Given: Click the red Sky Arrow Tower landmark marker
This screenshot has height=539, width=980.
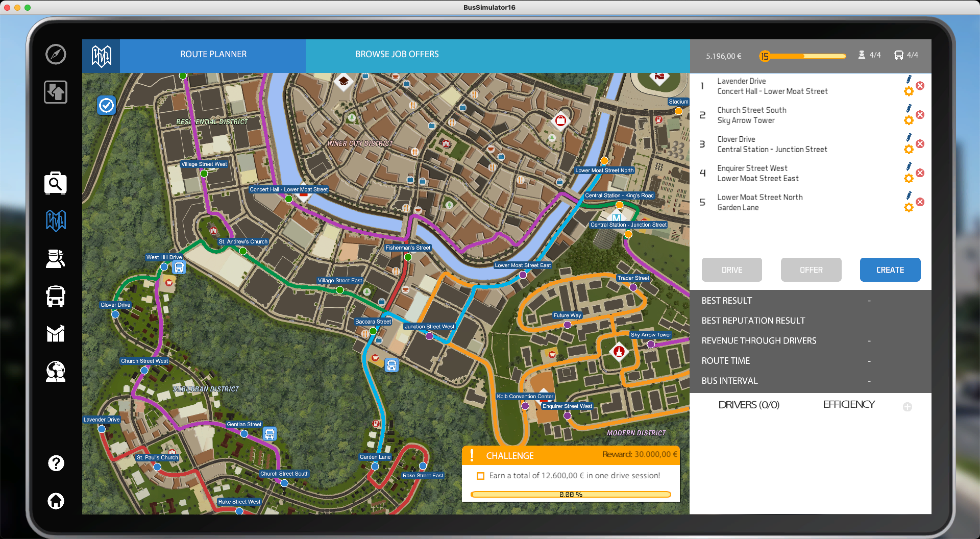Looking at the screenshot, I should tap(619, 351).
